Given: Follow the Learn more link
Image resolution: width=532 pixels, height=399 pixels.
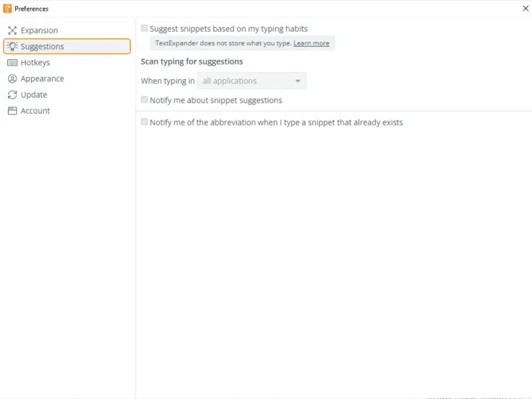Looking at the screenshot, I should pyautogui.click(x=311, y=43).
